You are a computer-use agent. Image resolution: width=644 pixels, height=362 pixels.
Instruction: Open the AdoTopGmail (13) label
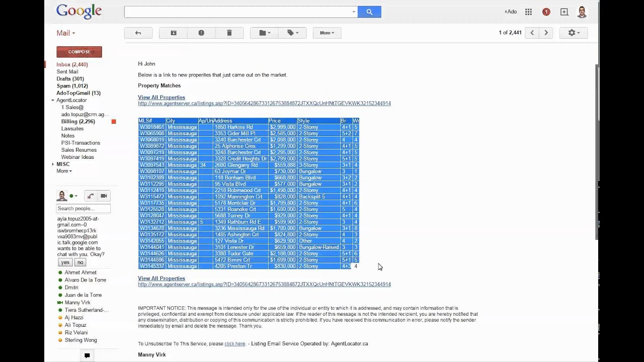(78, 93)
